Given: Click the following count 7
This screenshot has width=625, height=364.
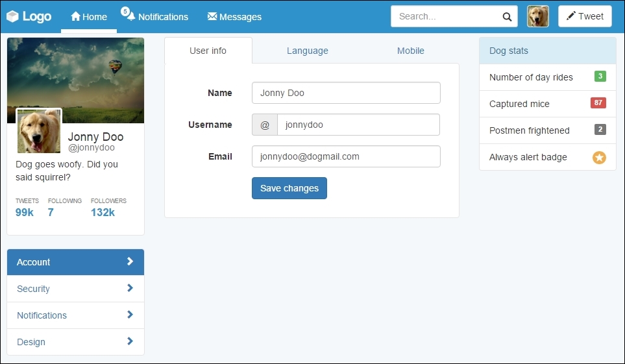Looking at the screenshot, I should pyautogui.click(x=51, y=213).
